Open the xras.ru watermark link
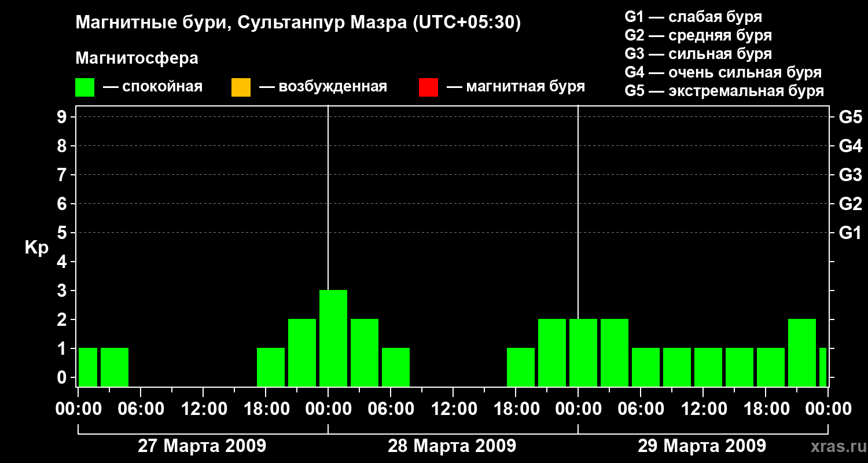This screenshot has width=868, height=463. [x=836, y=446]
